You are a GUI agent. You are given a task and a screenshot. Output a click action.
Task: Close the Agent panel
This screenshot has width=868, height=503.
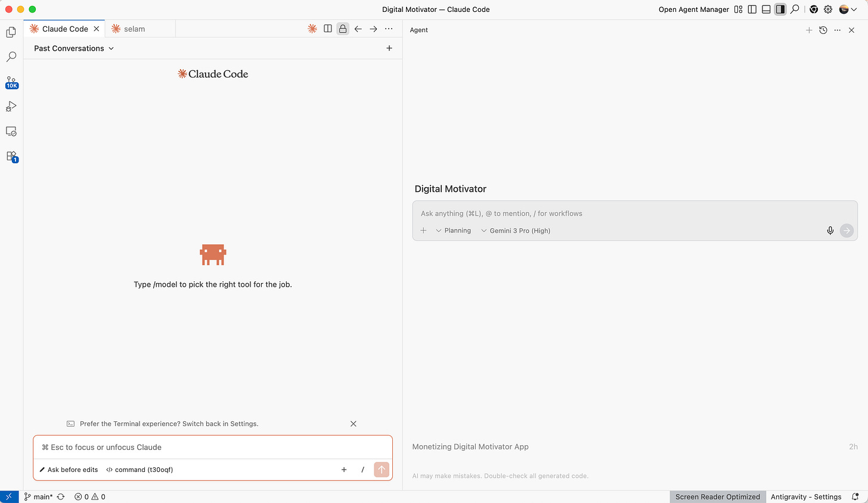[x=851, y=30]
